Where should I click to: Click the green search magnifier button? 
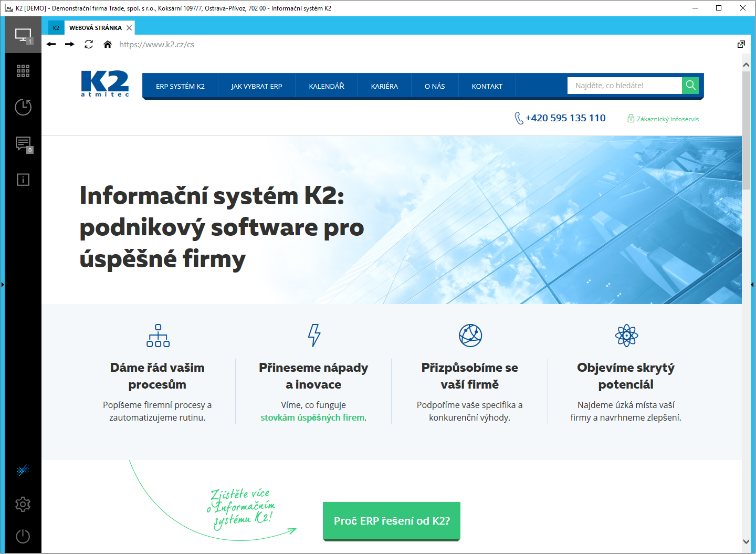[690, 86]
